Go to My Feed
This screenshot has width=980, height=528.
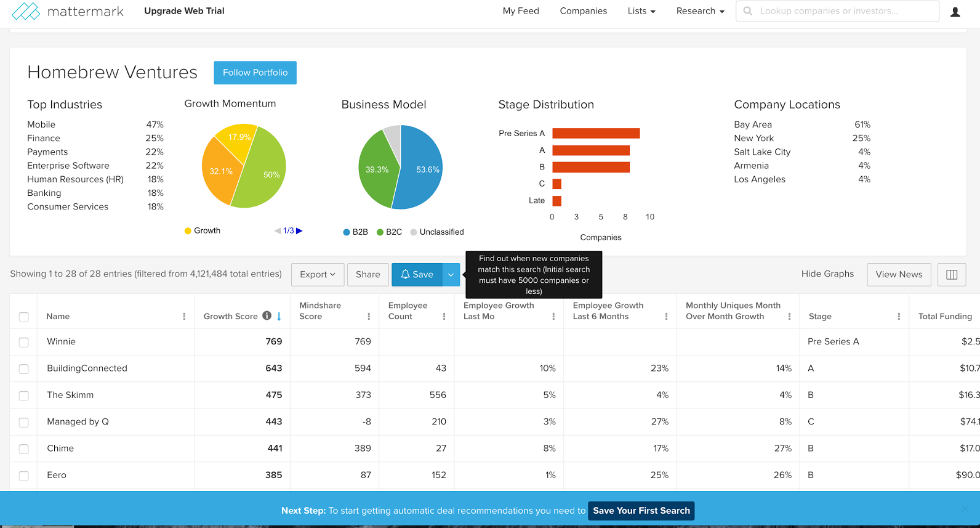(x=521, y=11)
